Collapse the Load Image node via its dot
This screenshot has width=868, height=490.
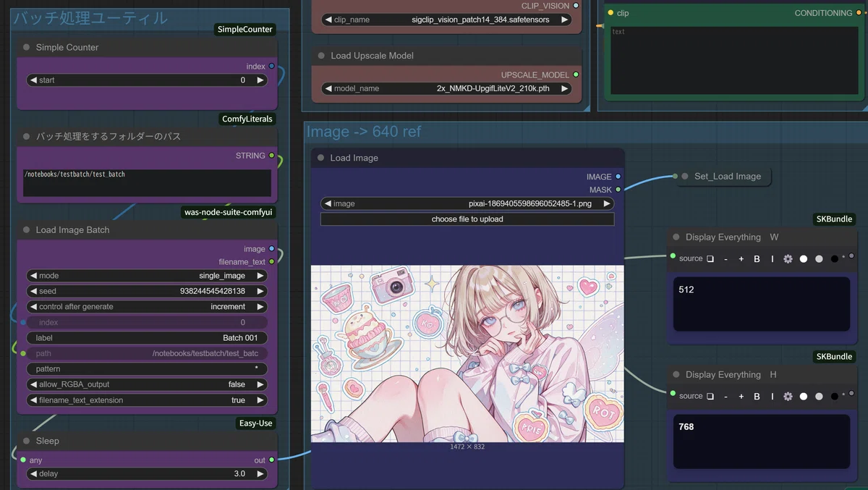[x=320, y=158]
